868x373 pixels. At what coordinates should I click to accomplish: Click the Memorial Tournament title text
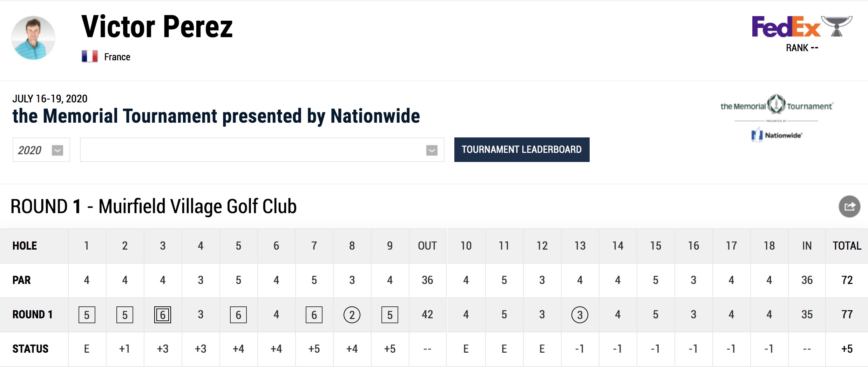[x=216, y=116]
